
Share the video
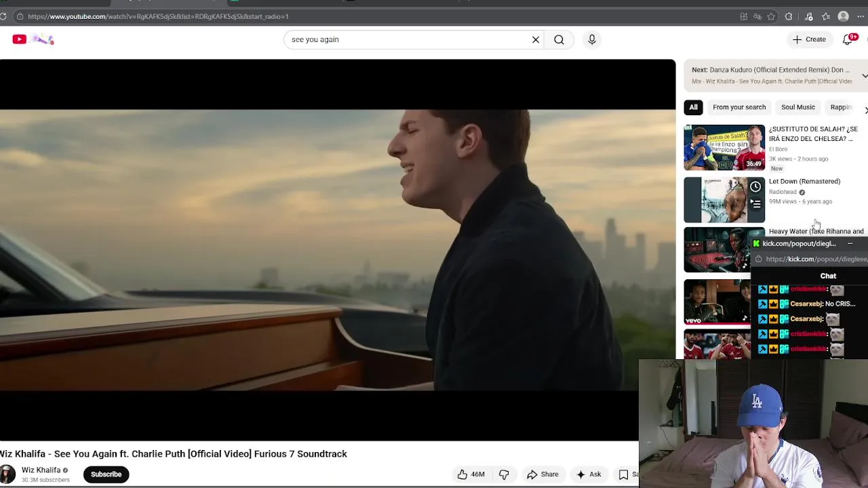(x=542, y=474)
